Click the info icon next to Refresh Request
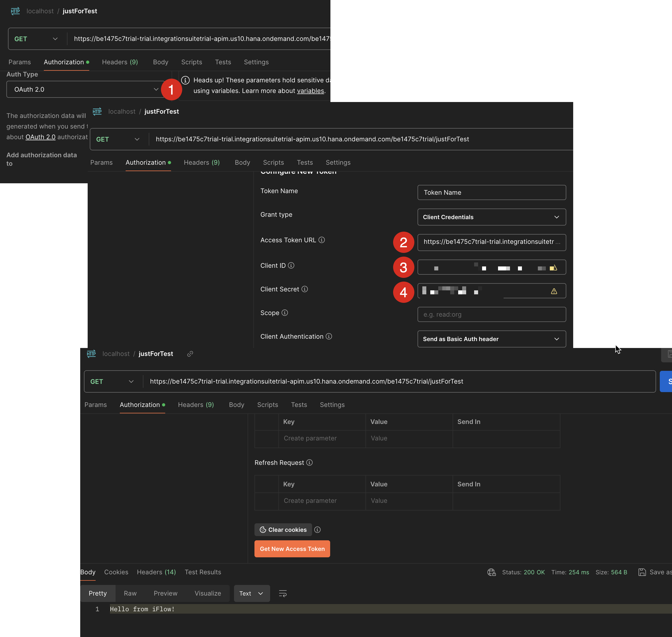 click(309, 462)
